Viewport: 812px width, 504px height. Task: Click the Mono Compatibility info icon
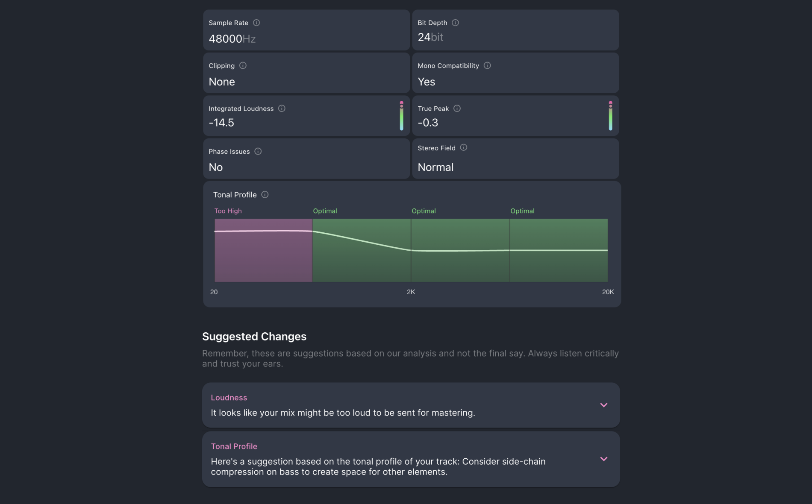[x=487, y=65]
